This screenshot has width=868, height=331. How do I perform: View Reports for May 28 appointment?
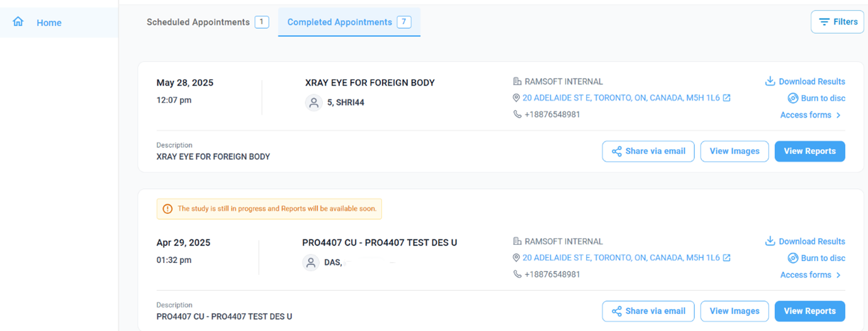809,151
